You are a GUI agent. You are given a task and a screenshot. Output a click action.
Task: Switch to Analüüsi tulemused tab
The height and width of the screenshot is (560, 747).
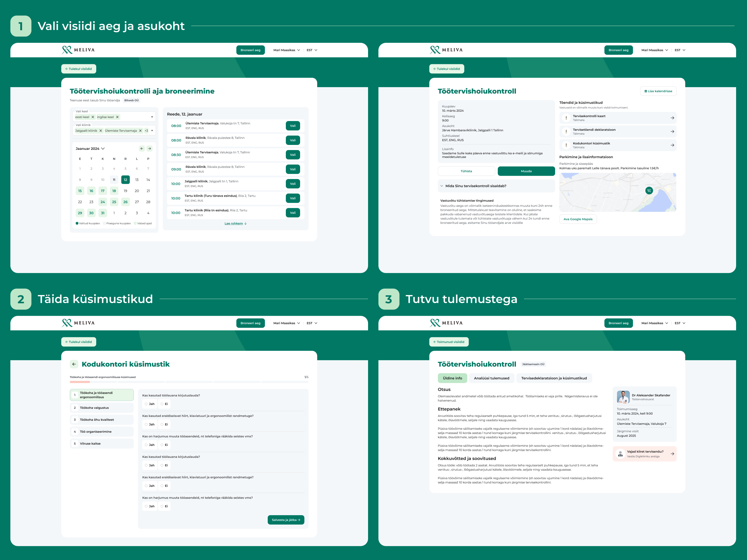(491, 378)
